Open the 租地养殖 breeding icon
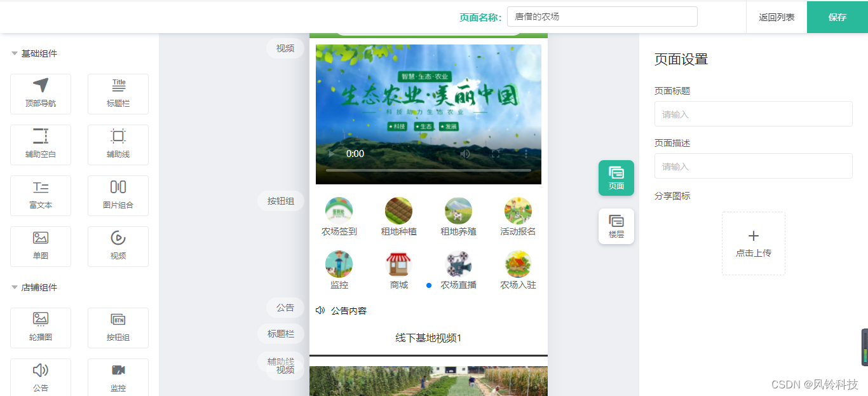The image size is (868, 396). click(x=459, y=210)
